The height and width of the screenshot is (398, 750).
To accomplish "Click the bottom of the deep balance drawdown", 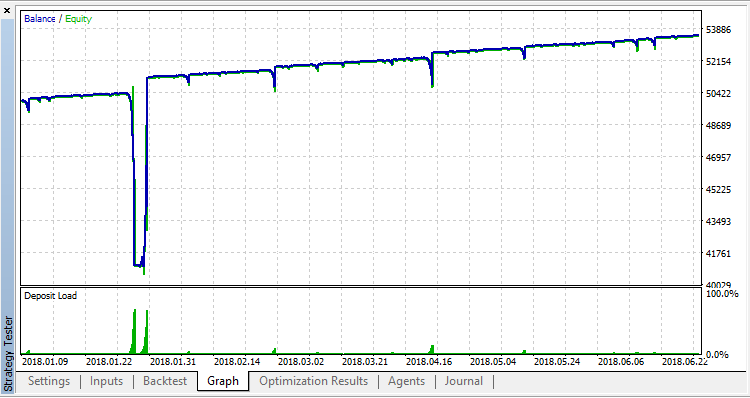I will [x=138, y=265].
